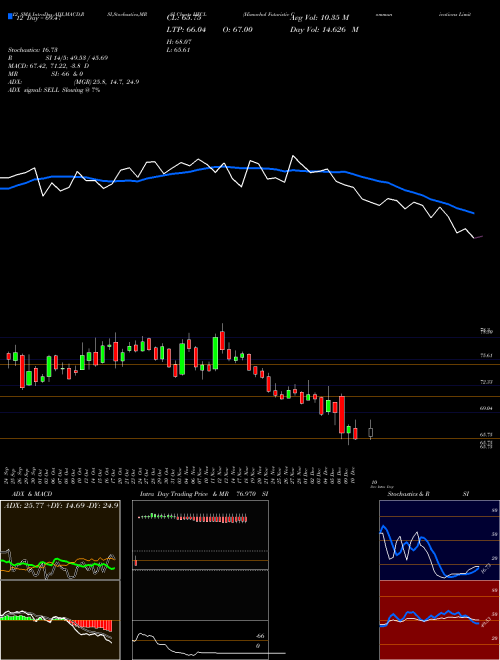Select the '12 Day = 69.47' legend text
This screenshot has height=660, width=500.
pyautogui.click(x=37, y=18)
